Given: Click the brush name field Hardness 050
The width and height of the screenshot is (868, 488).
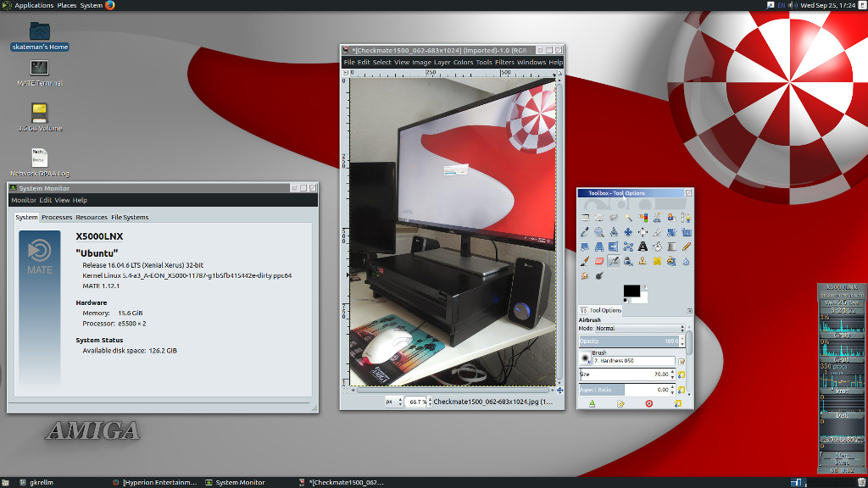Looking at the screenshot, I should click(x=634, y=361).
